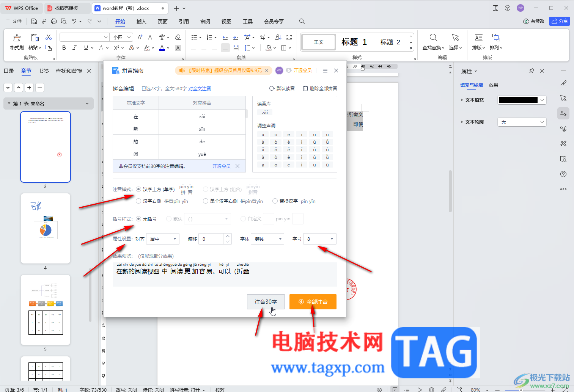Click the Share button icon
This screenshot has width=574, height=392.
[x=560, y=21]
